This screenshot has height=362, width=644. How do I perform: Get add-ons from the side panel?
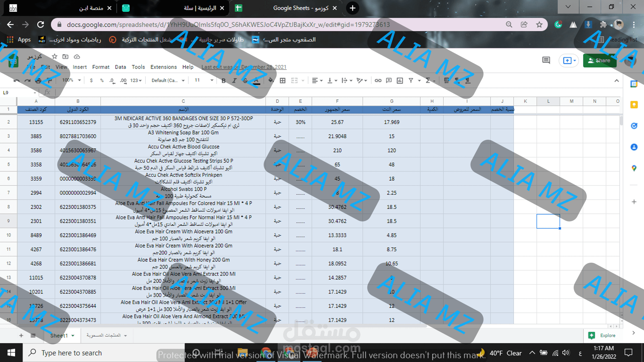click(x=634, y=202)
